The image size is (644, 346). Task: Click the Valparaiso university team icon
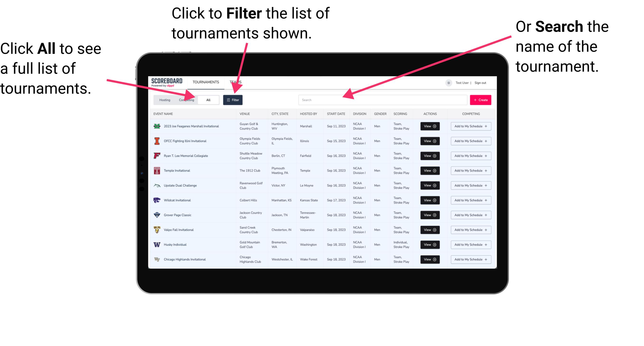click(157, 230)
